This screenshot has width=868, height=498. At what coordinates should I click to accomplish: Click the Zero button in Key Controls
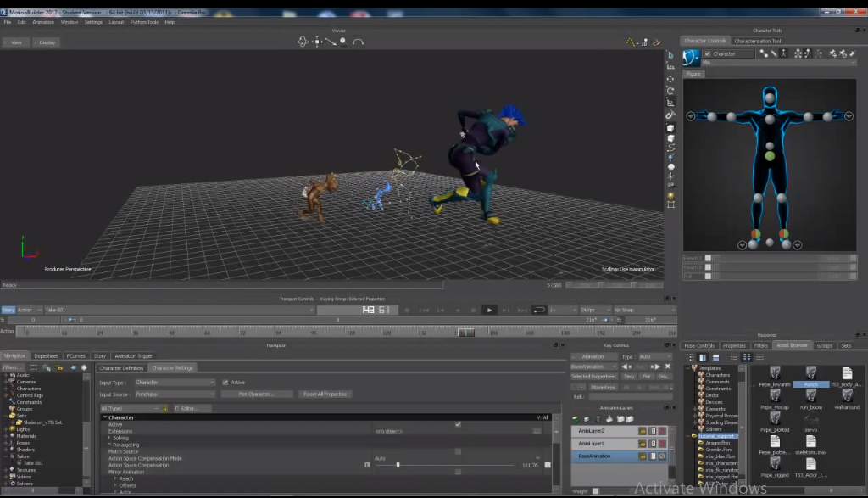tap(629, 377)
